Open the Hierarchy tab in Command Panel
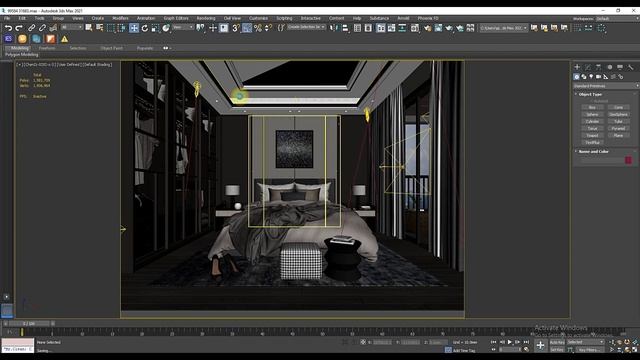The width and height of the screenshot is (640, 360). coord(598,67)
